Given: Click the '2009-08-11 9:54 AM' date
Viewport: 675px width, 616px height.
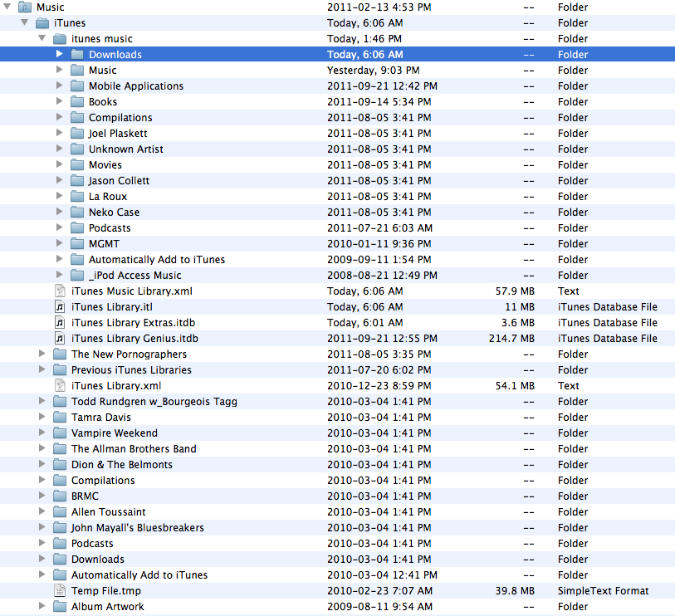Looking at the screenshot, I should (x=379, y=607).
